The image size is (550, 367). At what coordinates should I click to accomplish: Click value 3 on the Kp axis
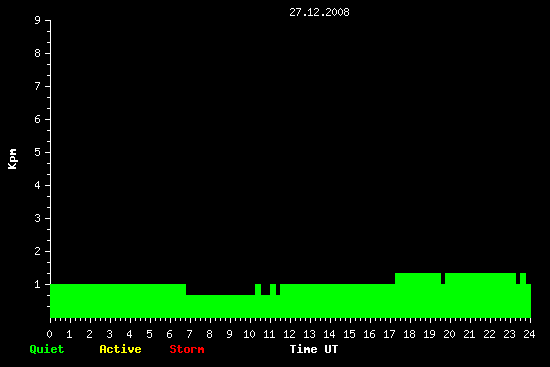(38, 218)
